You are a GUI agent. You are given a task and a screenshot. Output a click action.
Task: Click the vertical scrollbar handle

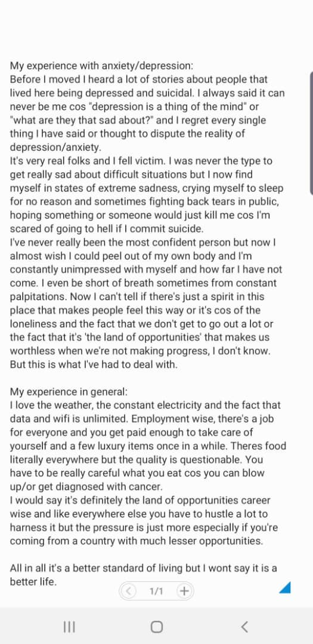point(311,132)
